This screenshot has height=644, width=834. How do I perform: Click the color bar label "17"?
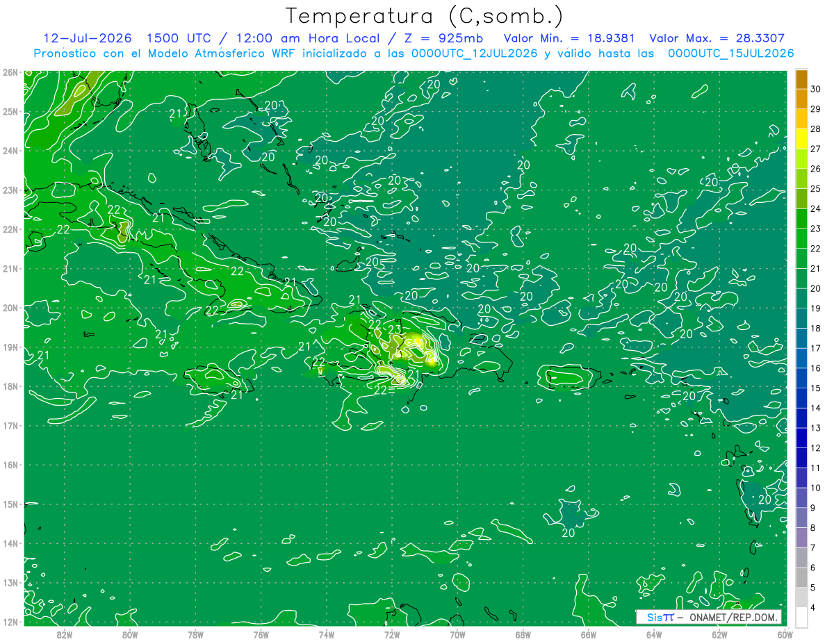coord(816,349)
